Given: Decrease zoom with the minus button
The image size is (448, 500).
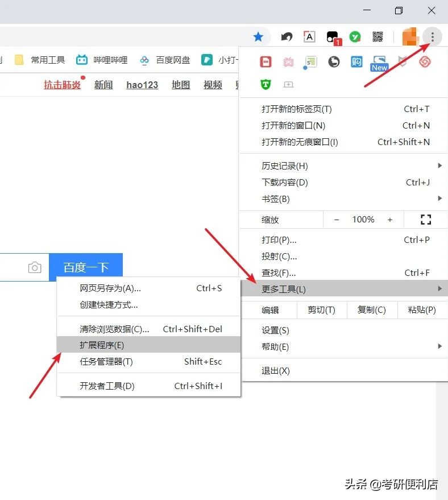Looking at the screenshot, I should [337, 220].
